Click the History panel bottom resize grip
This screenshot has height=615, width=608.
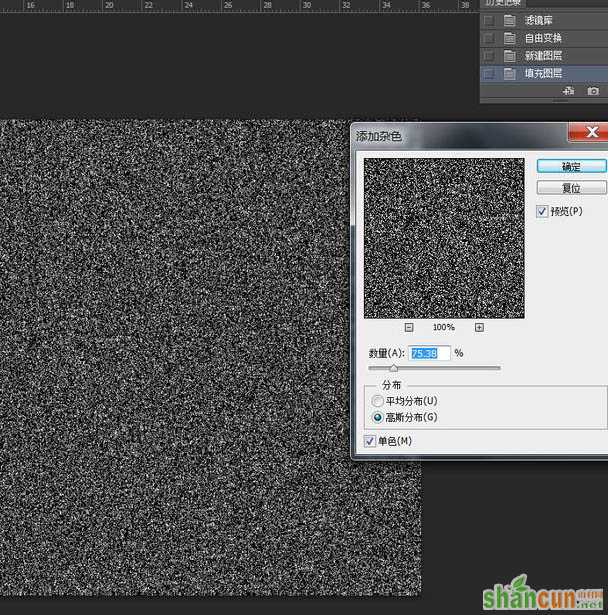pos(560,101)
